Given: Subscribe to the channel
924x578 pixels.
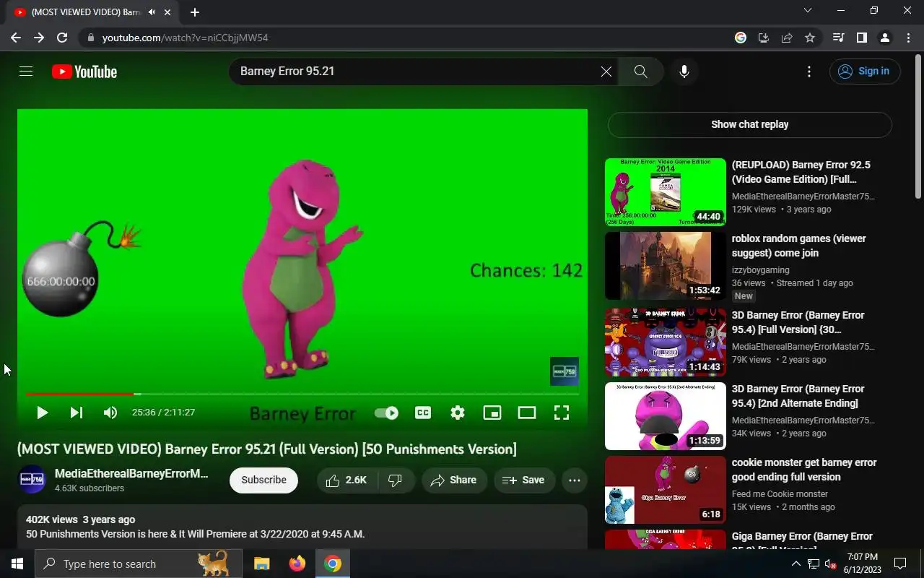Looking at the screenshot, I should coord(263,480).
